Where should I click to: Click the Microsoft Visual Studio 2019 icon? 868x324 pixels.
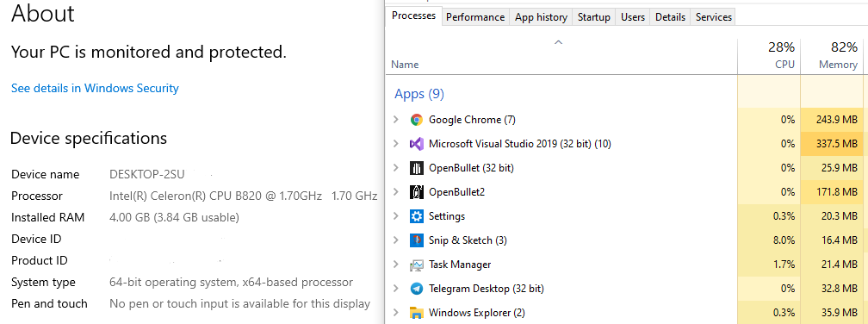click(416, 144)
